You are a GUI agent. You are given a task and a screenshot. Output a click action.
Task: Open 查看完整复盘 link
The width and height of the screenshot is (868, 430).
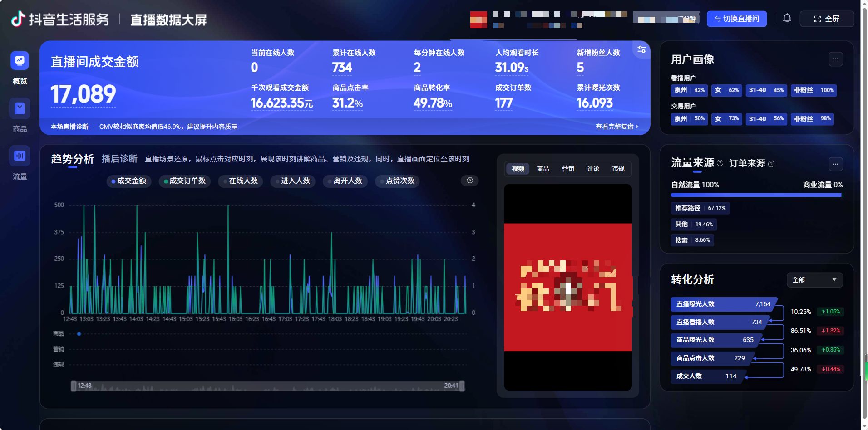[617, 127]
